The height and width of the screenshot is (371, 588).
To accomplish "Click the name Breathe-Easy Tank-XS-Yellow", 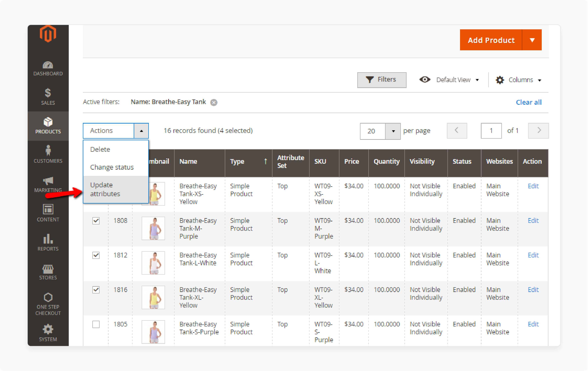I will pos(198,194).
